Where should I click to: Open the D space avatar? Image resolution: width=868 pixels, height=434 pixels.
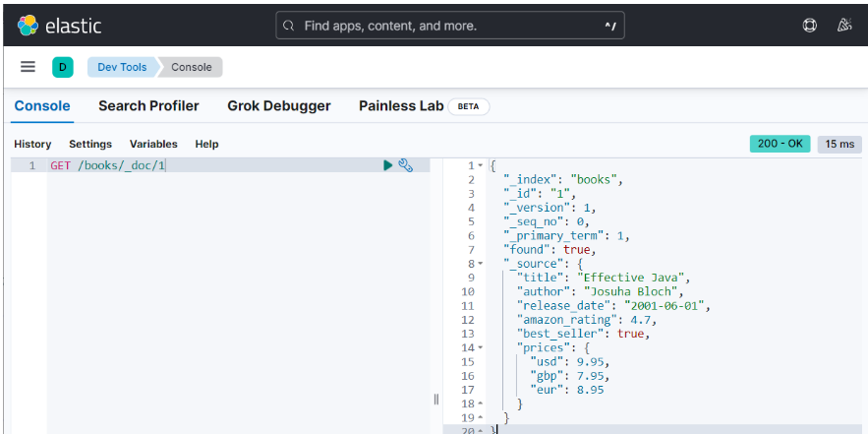coord(63,67)
